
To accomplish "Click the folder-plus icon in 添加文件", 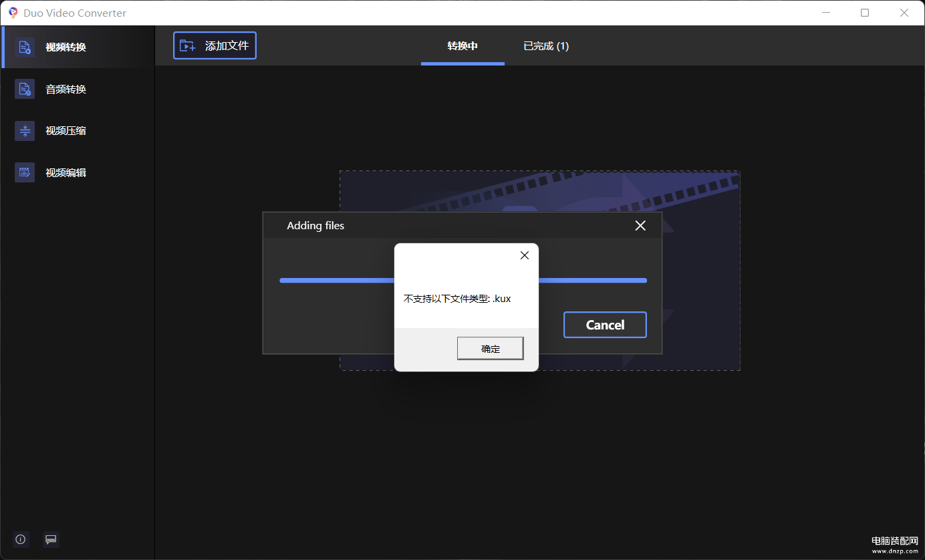I will pyautogui.click(x=188, y=45).
